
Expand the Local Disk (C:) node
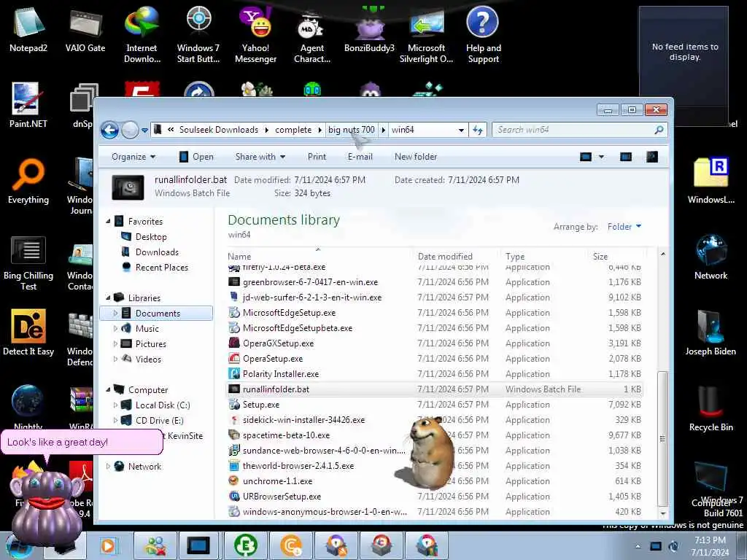tap(115, 405)
